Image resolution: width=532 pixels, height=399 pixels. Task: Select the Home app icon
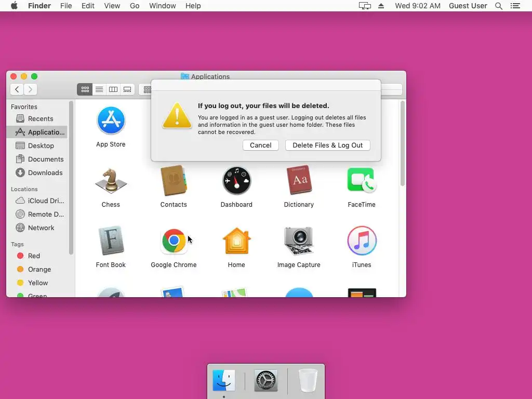tap(236, 241)
